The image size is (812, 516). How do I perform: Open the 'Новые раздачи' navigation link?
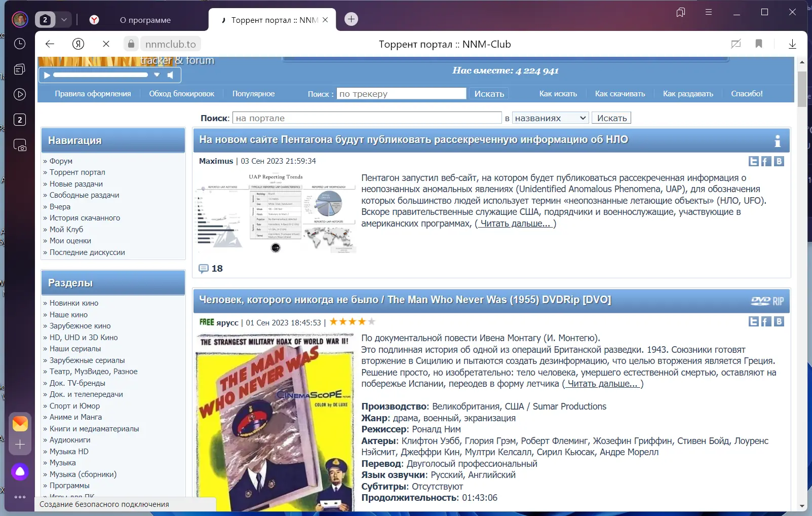click(76, 184)
